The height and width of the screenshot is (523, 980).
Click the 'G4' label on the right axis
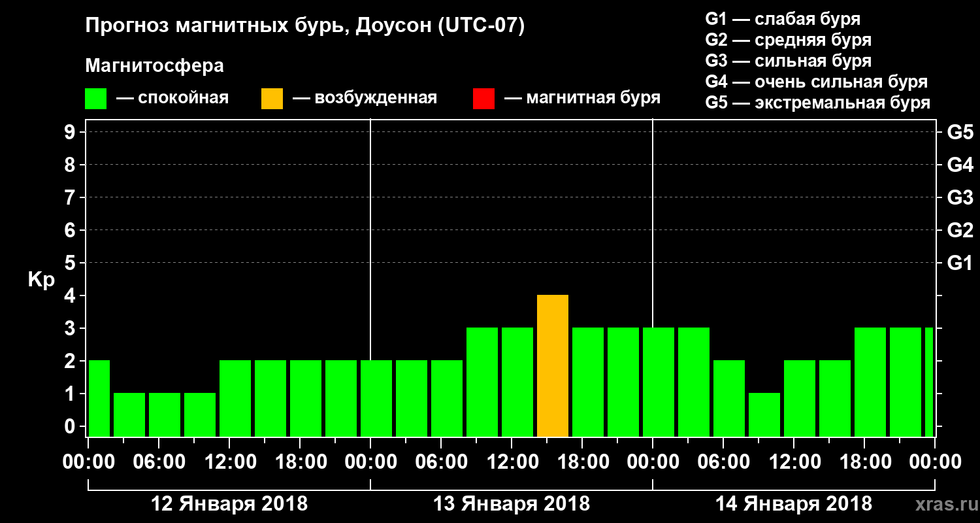[960, 165]
